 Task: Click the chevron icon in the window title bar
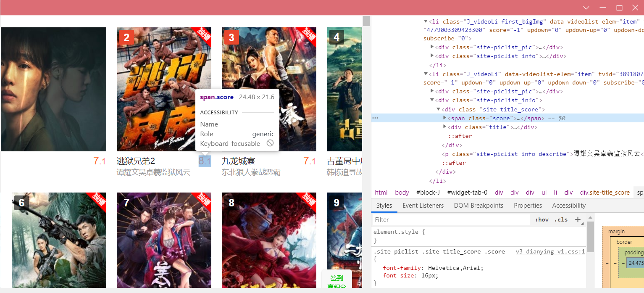[586, 8]
